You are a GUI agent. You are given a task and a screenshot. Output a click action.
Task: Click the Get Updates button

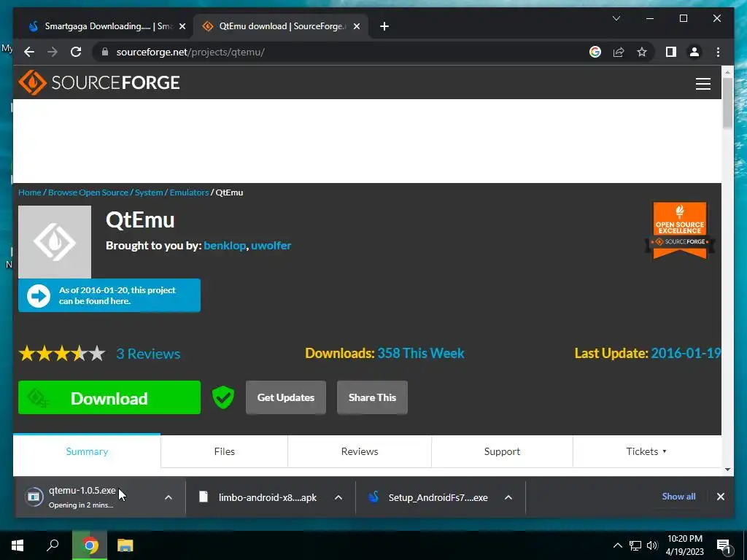(286, 397)
